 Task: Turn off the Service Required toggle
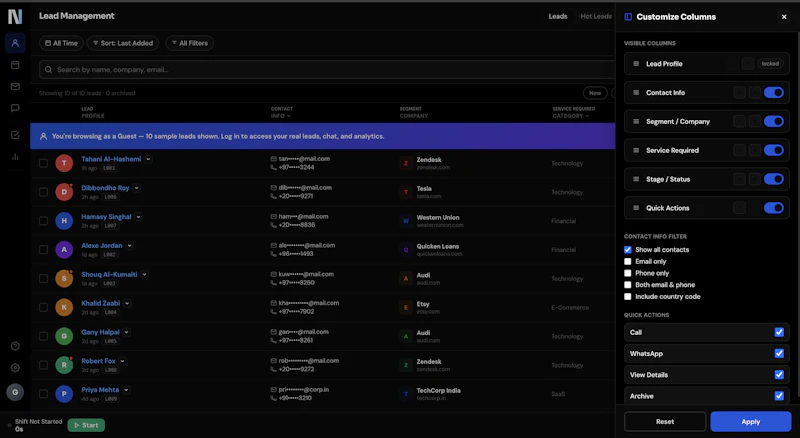click(773, 150)
